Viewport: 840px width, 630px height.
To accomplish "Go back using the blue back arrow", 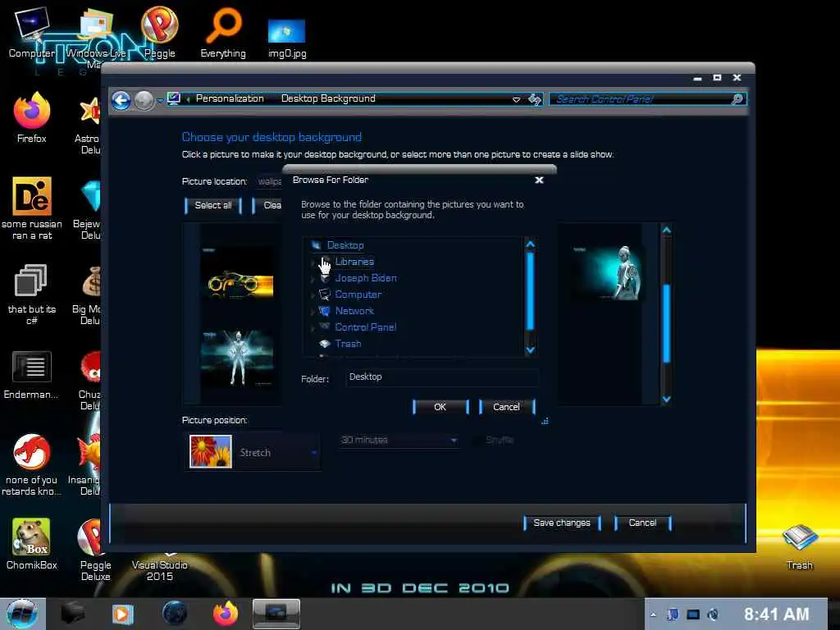I will [x=121, y=100].
